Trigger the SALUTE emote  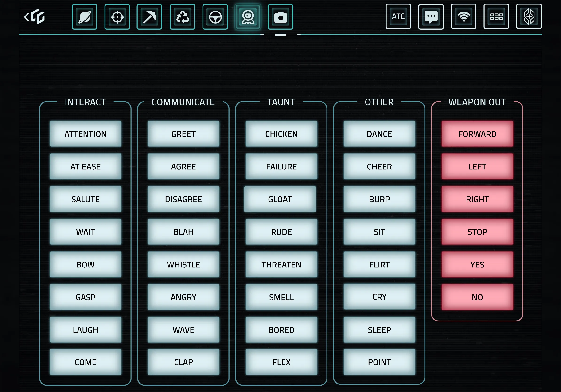click(x=86, y=199)
